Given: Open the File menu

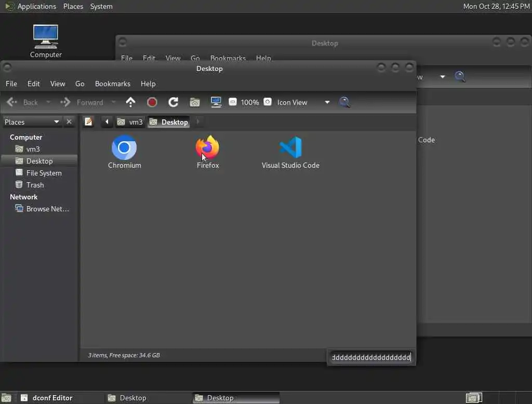Looking at the screenshot, I should (x=11, y=84).
